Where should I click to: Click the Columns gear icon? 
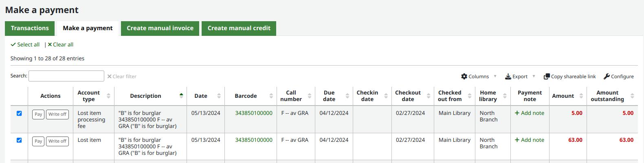pyautogui.click(x=464, y=77)
